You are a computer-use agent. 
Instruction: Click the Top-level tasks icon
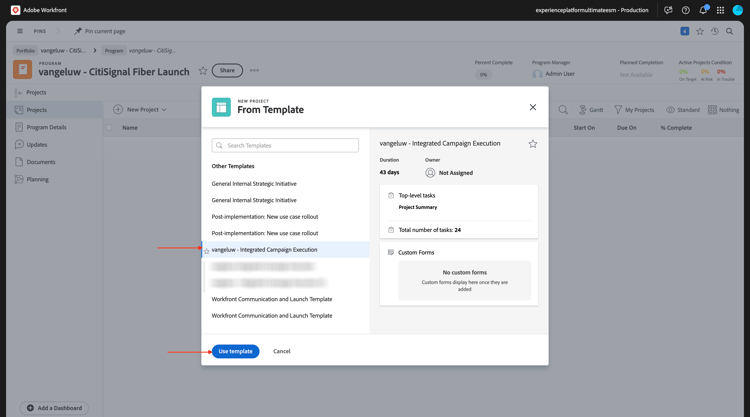(391, 196)
